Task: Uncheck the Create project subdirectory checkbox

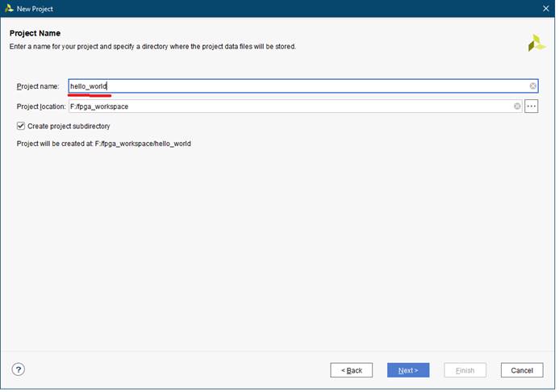Action: (x=21, y=127)
